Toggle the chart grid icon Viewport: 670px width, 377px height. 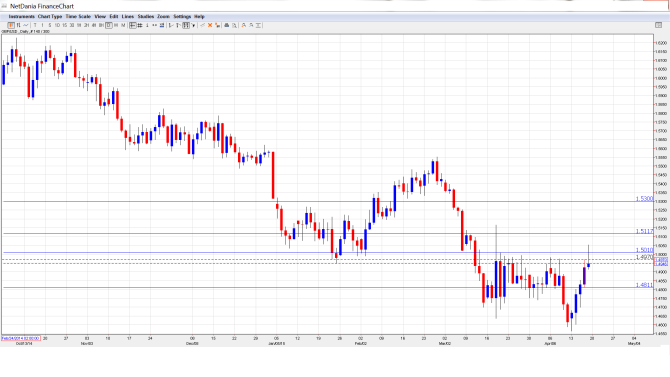pyautogui.click(x=140, y=26)
